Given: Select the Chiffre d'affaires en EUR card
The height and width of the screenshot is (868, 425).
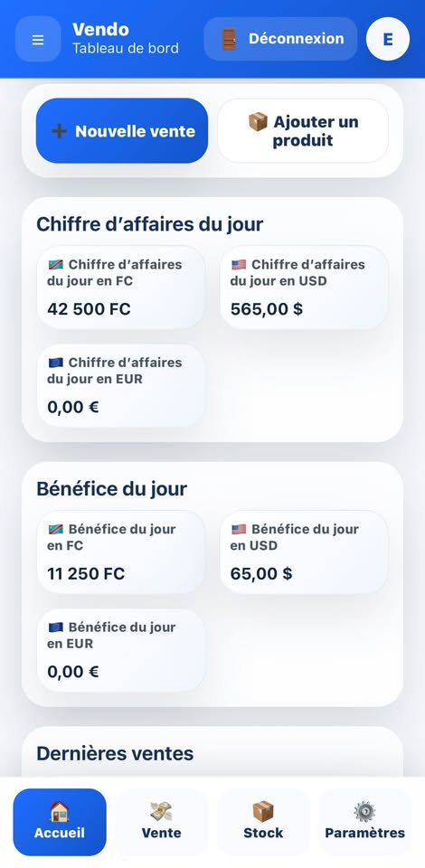Looking at the screenshot, I should pos(120,385).
